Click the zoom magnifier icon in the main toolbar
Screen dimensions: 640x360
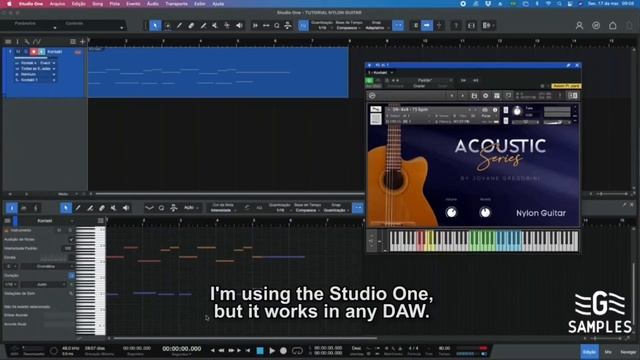(277, 26)
